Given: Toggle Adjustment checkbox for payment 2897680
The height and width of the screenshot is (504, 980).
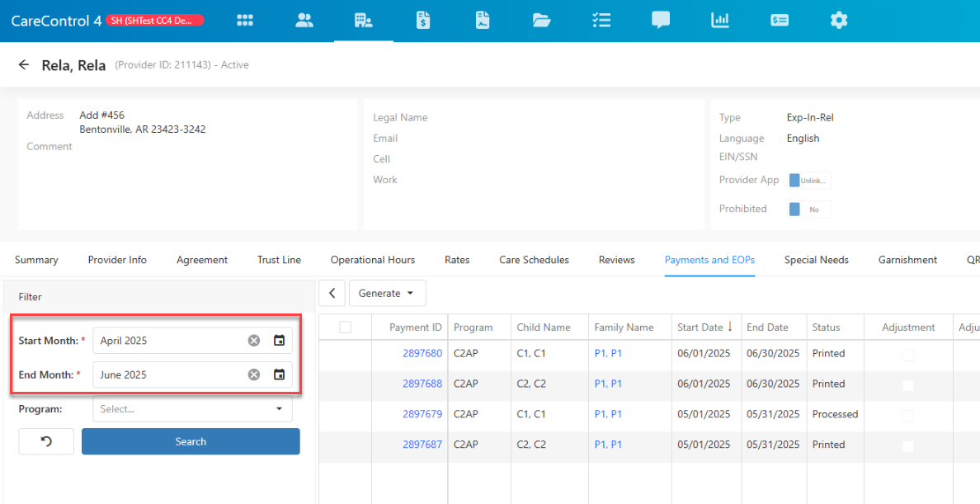Looking at the screenshot, I should 908,356.
